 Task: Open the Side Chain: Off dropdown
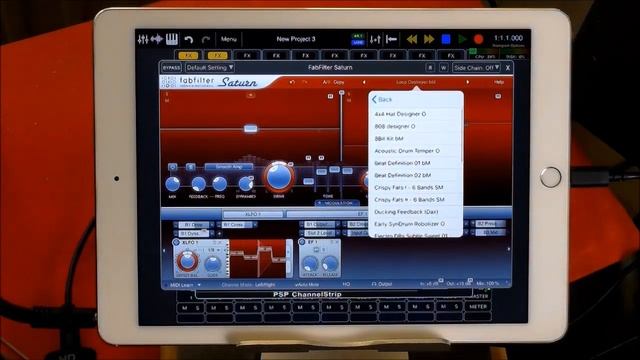tap(477, 68)
